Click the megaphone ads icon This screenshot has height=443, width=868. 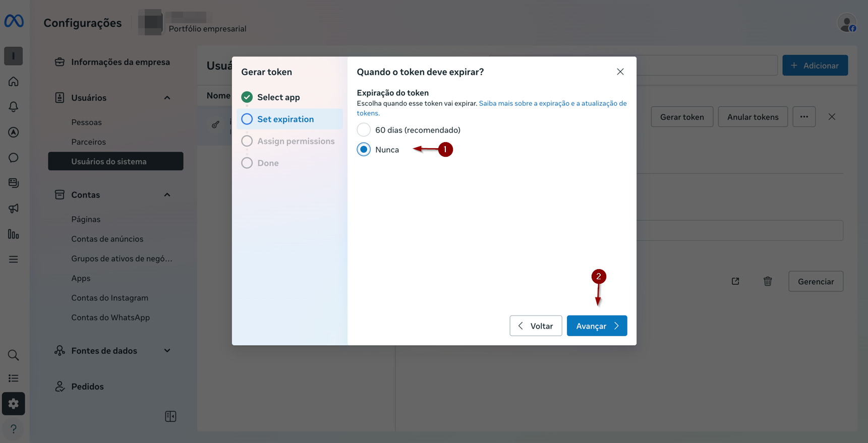pyautogui.click(x=14, y=209)
